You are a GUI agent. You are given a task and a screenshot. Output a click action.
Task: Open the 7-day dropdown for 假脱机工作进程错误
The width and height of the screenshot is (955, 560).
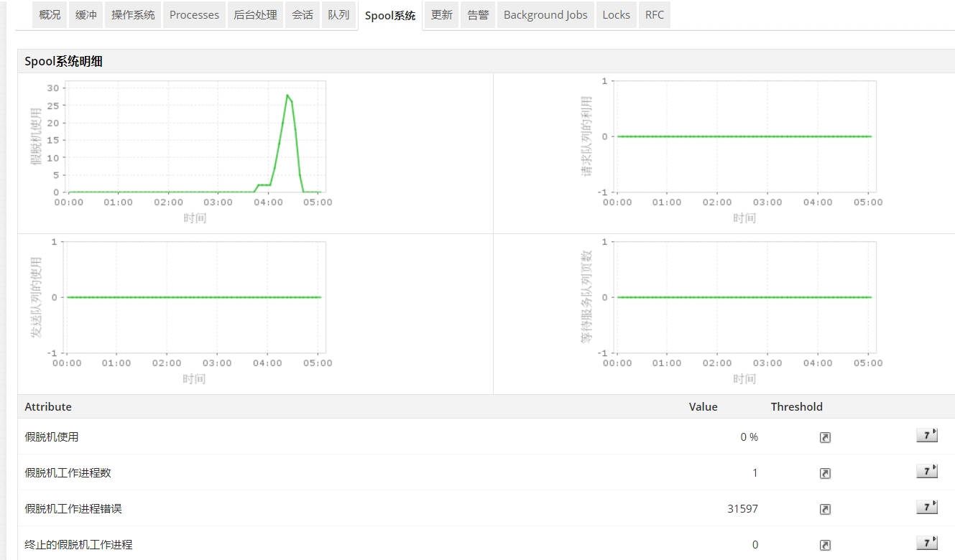[927, 507]
